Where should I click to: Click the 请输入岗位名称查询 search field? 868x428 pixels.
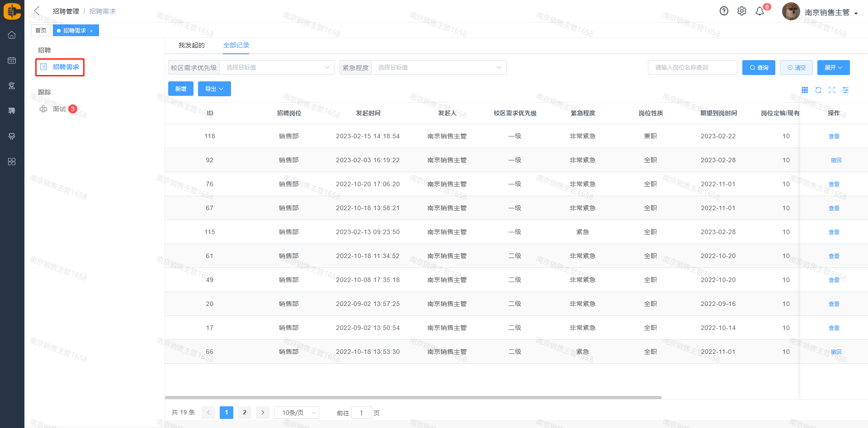(x=693, y=68)
